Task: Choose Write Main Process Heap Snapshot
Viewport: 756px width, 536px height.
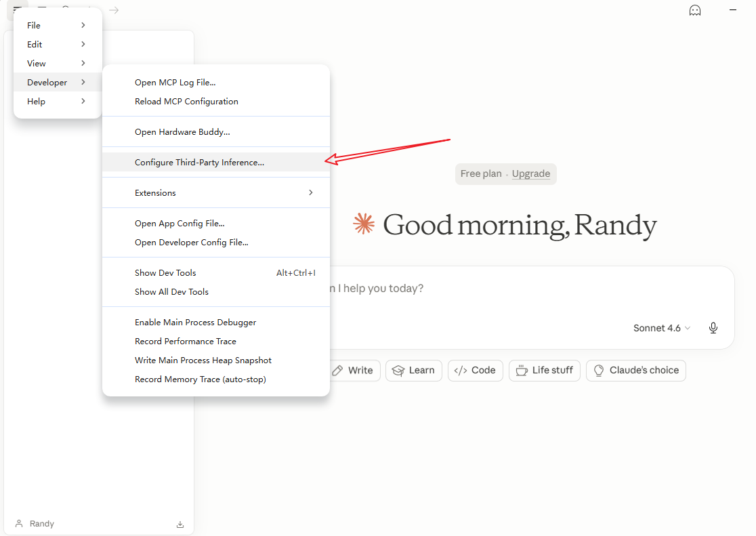Action: (x=216, y=360)
